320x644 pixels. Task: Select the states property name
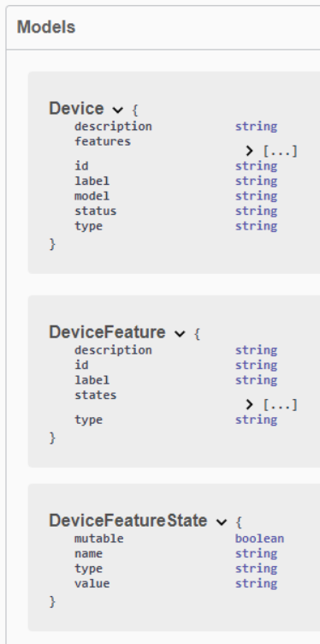tap(96, 395)
